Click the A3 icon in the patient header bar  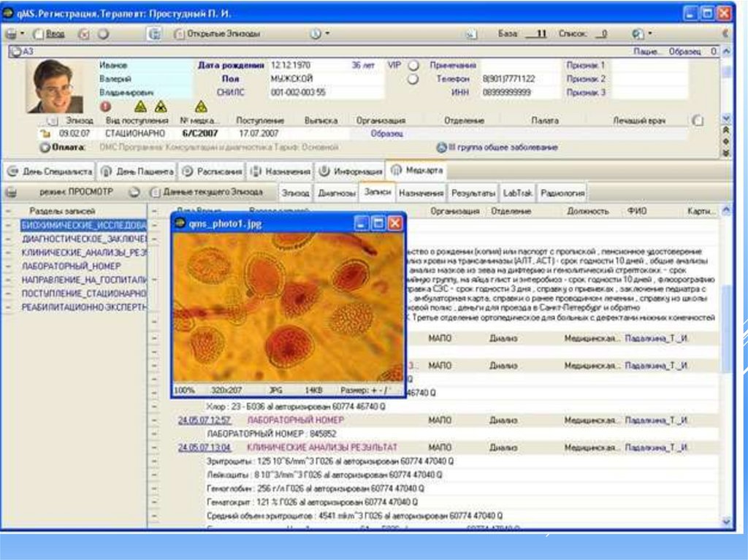pyautogui.click(x=16, y=52)
